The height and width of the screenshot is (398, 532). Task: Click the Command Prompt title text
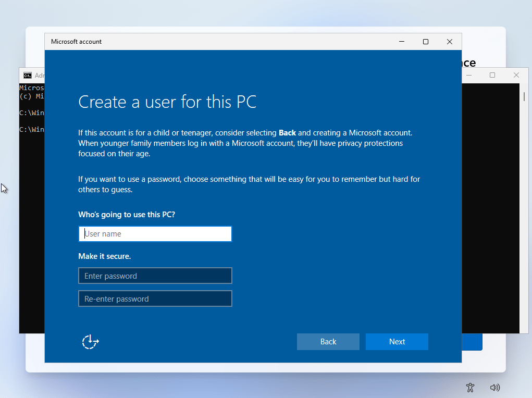click(39, 76)
